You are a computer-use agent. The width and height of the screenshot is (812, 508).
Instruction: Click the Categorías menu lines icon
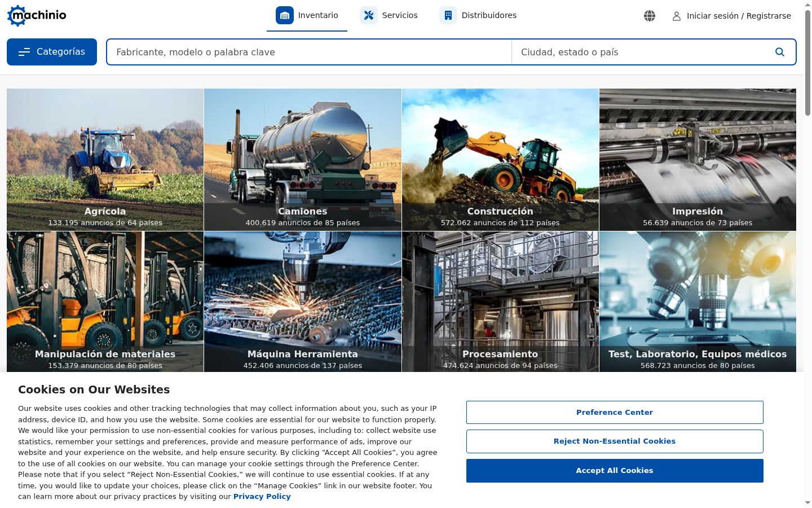tap(24, 52)
